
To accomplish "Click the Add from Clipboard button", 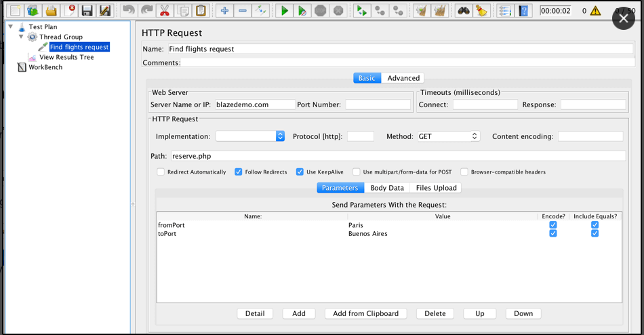I will click(x=366, y=313).
